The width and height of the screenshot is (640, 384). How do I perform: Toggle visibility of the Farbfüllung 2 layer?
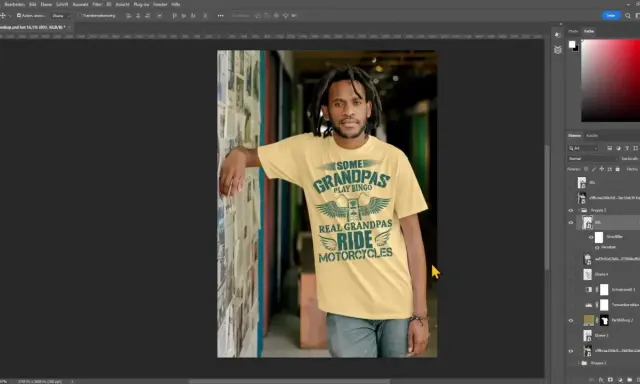[571, 320]
